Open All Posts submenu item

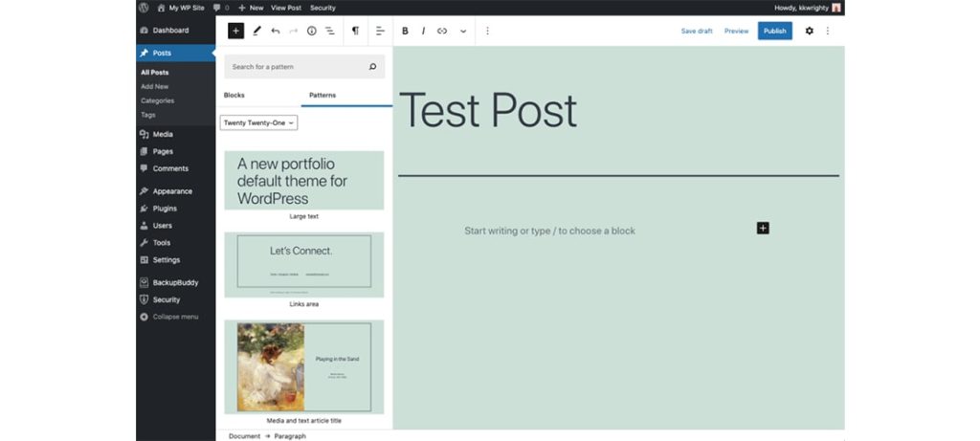point(154,73)
